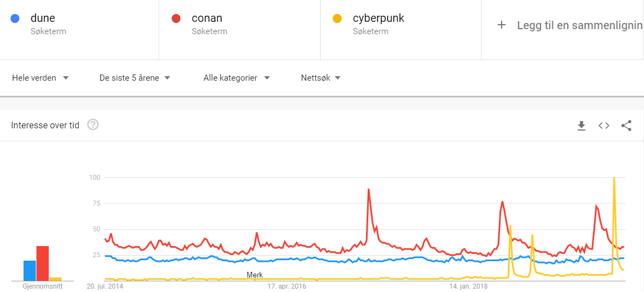Image resolution: width=644 pixels, height=292 pixels.
Task: Click the Merk note on the timeline
Action: (x=254, y=275)
